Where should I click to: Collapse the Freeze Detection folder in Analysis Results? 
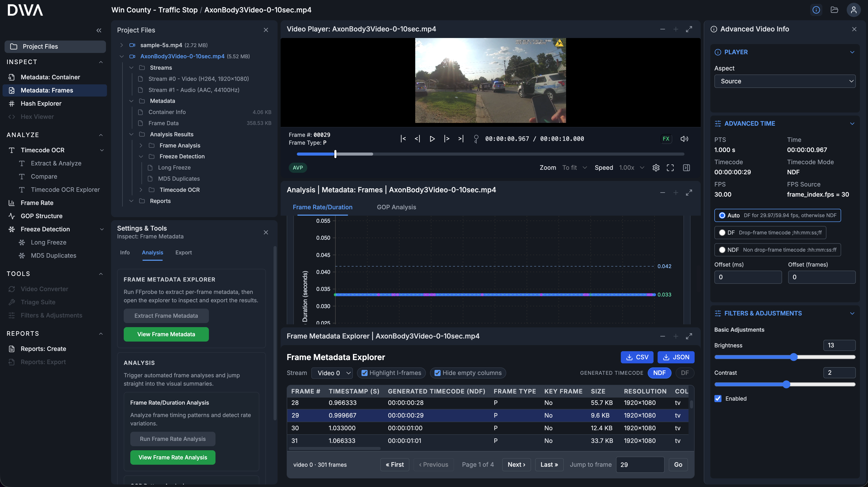point(141,156)
